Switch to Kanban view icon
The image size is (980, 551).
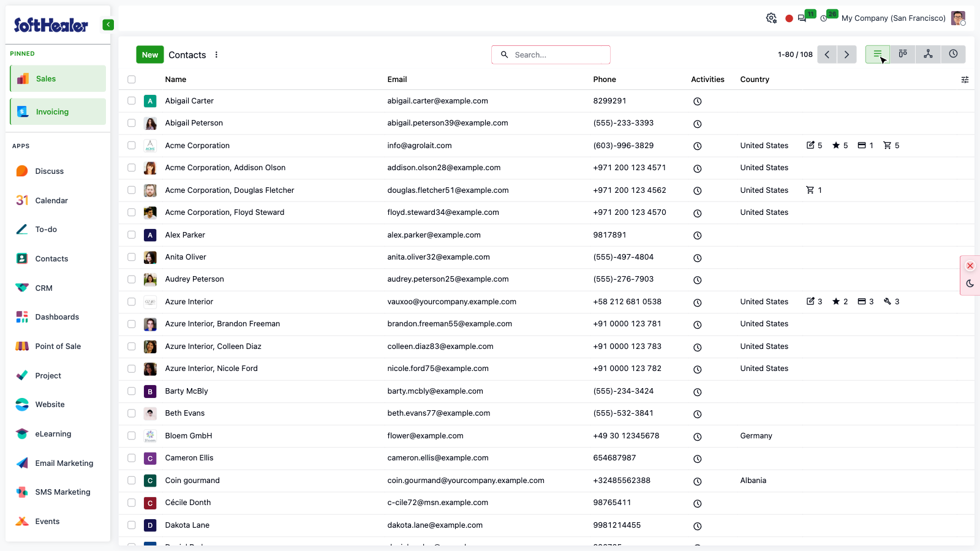coord(903,54)
